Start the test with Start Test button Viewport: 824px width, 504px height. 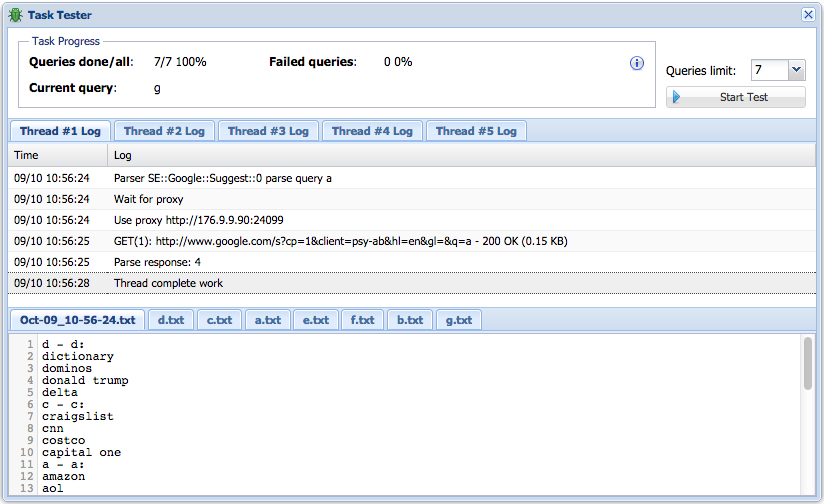coord(736,97)
